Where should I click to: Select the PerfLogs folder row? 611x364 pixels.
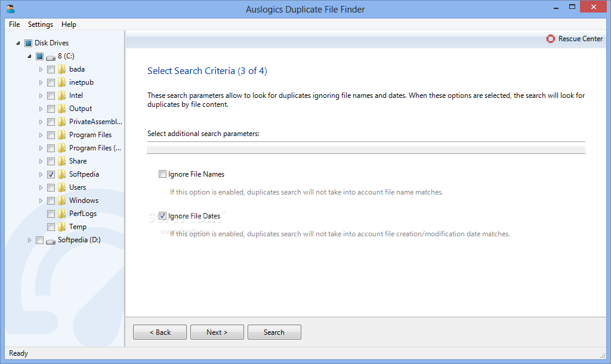point(82,214)
